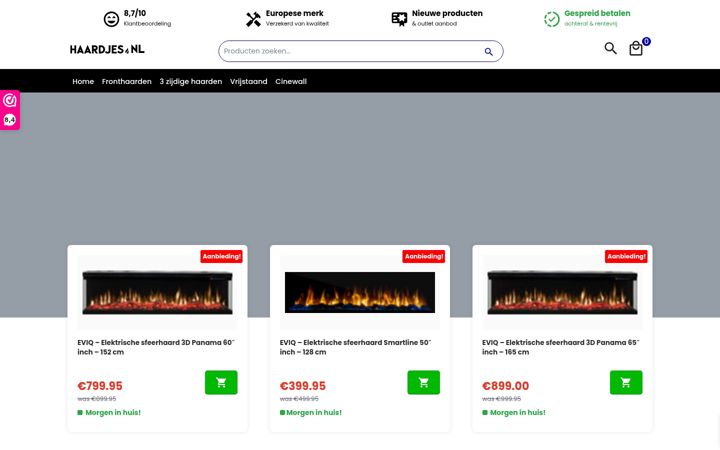Open search via header magnifier icon

pyautogui.click(x=610, y=48)
